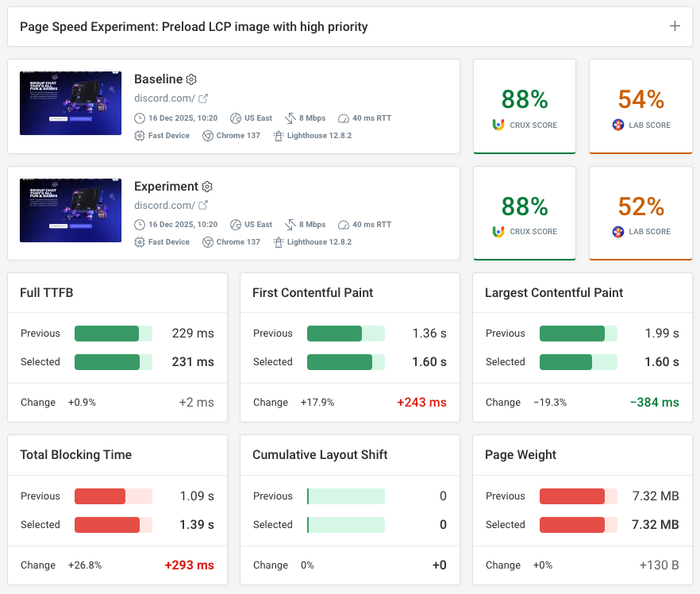Image resolution: width=700 pixels, height=594 pixels.
Task: Click the +243 ms change value in First Contentful Paint
Action: pos(421,403)
